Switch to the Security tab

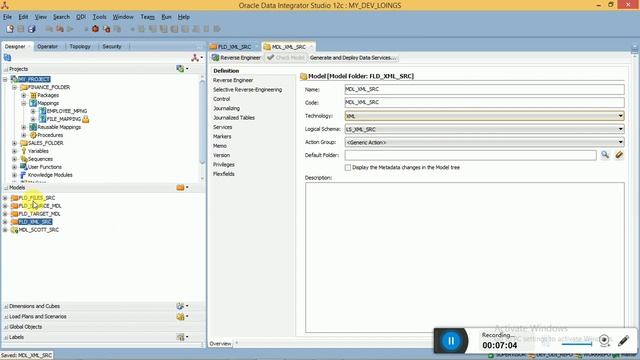(112, 47)
